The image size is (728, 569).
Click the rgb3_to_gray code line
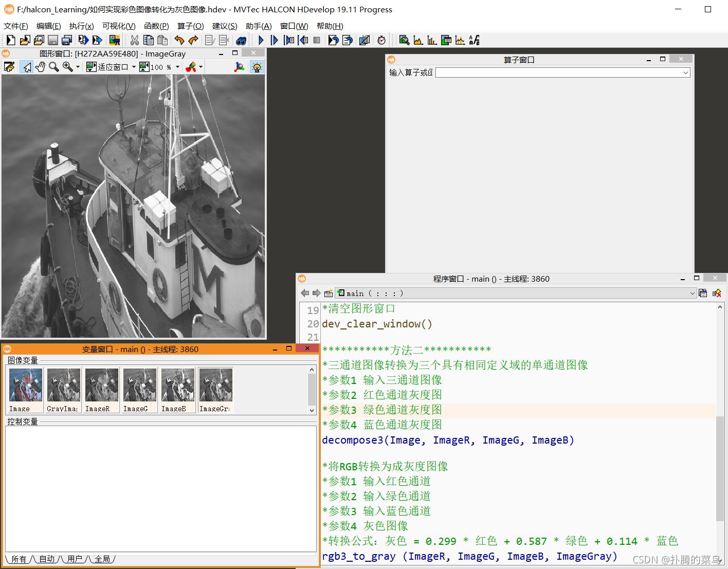coord(469,556)
